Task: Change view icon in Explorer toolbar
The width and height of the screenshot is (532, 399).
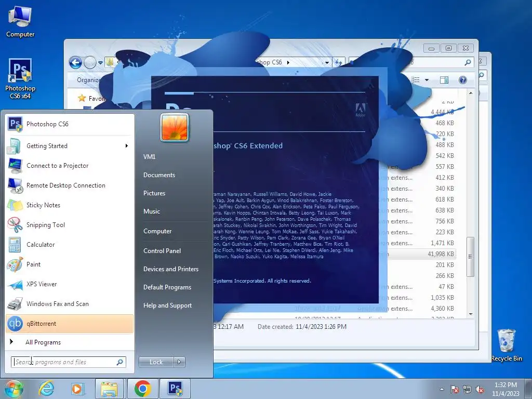Action: click(x=416, y=79)
